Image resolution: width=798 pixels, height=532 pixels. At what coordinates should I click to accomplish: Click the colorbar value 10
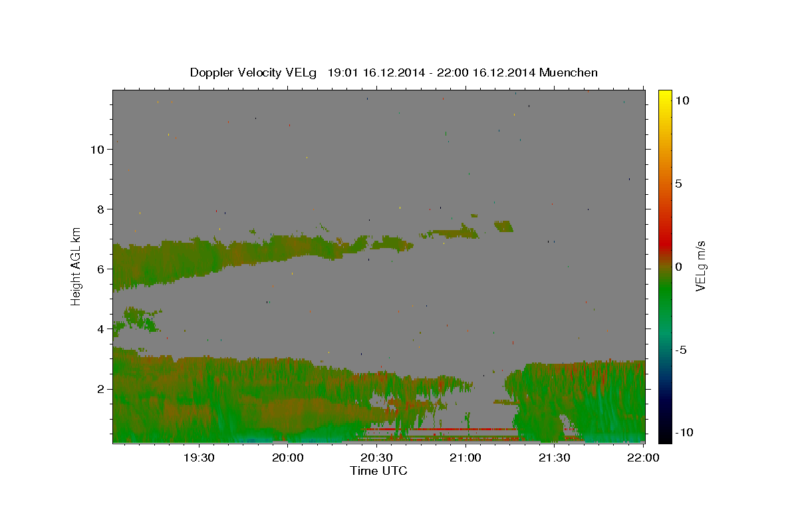682,100
